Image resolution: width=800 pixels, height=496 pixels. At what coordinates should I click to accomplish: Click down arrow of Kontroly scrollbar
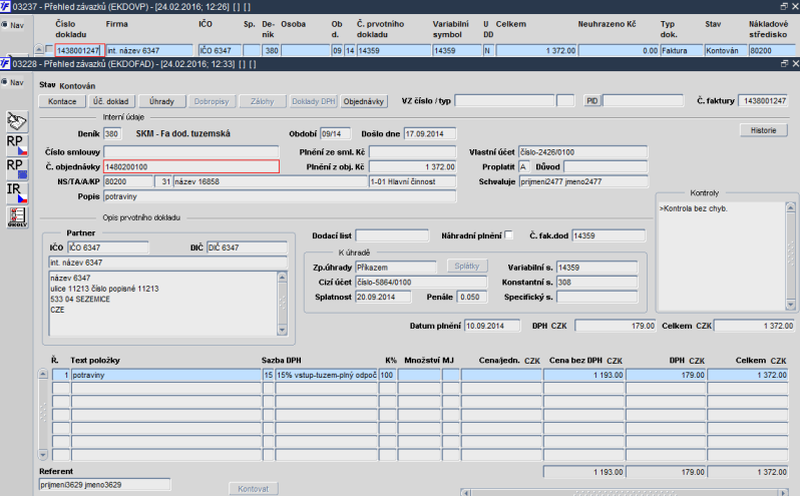(790, 305)
